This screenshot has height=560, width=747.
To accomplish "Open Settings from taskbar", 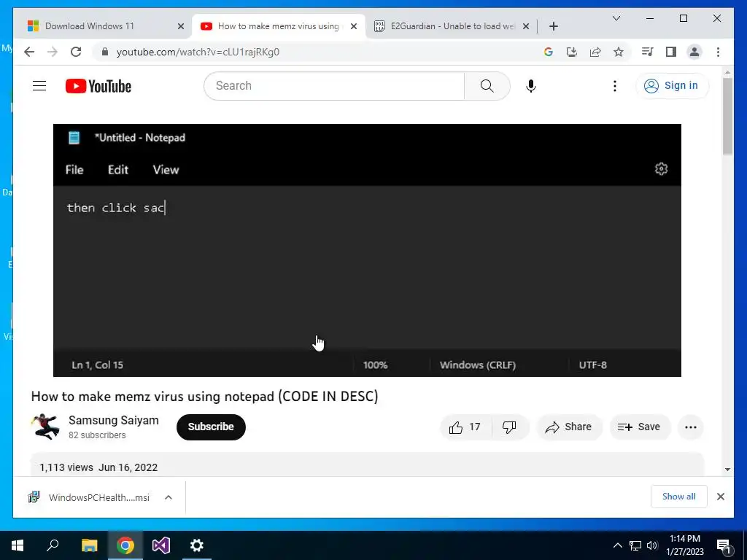I will (197, 545).
